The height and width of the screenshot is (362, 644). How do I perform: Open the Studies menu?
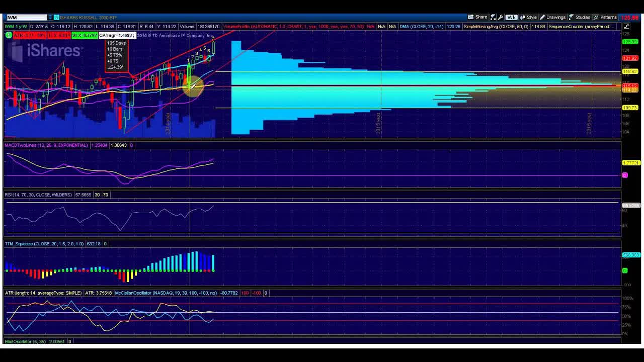click(x=580, y=17)
